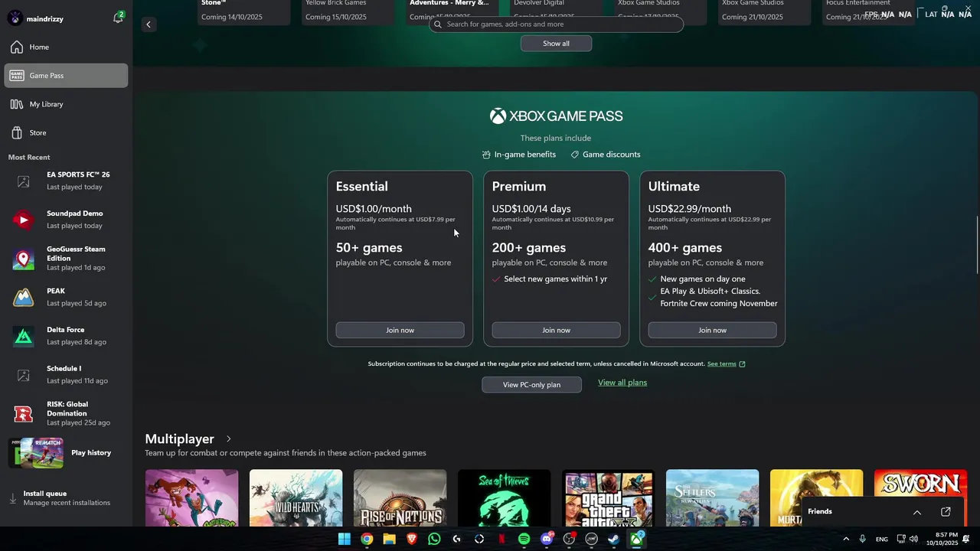The height and width of the screenshot is (551, 980).
Task: Click Game discounts tag icon
Action: 574,155
